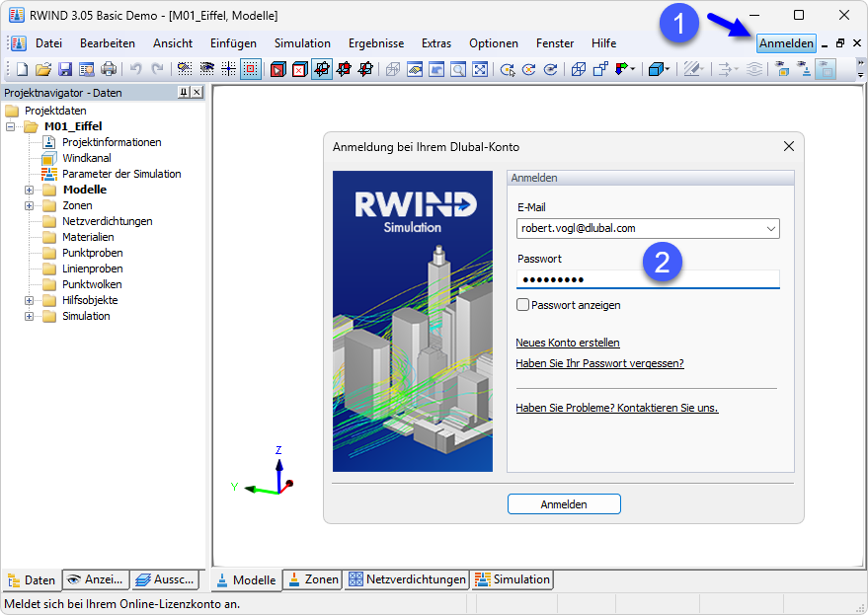Click the Passwort input field
The width and height of the screenshot is (868, 615).
(648, 279)
